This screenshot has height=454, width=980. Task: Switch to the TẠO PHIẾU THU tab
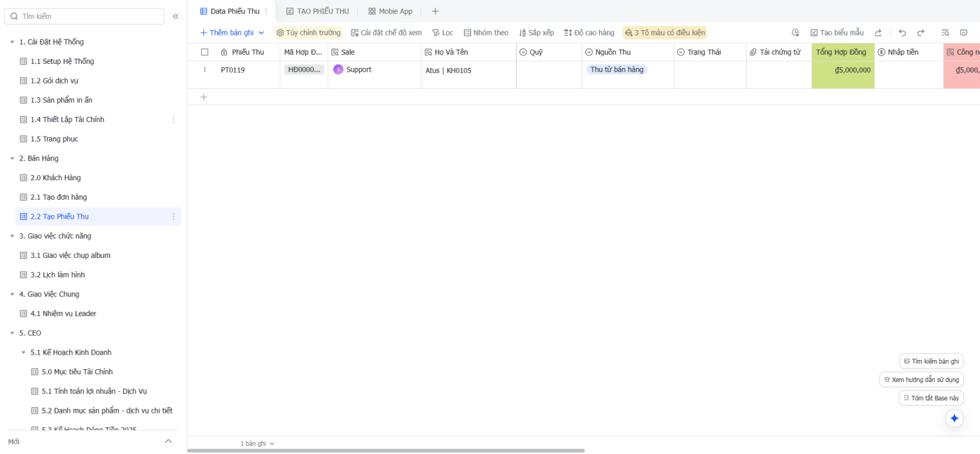click(317, 11)
